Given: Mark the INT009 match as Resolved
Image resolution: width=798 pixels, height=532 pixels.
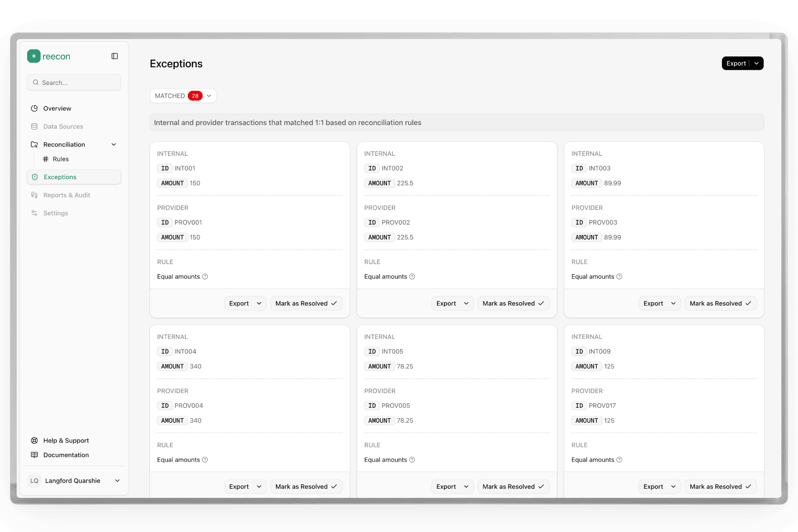Looking at the screenshot, I should coord(720,487).
